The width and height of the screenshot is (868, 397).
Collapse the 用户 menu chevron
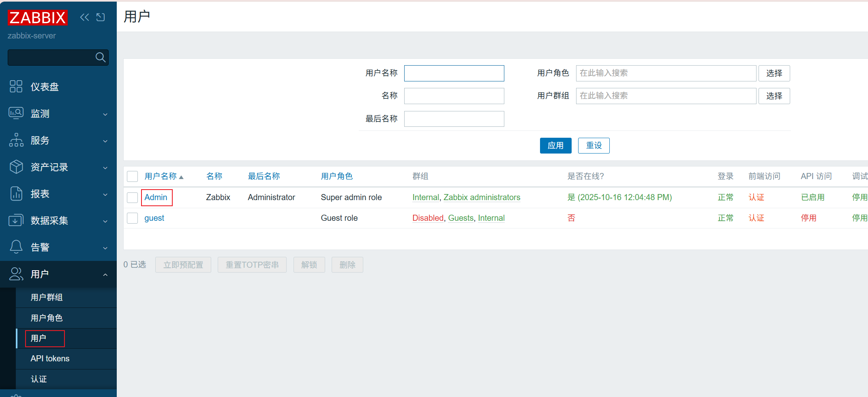[105, 275]
